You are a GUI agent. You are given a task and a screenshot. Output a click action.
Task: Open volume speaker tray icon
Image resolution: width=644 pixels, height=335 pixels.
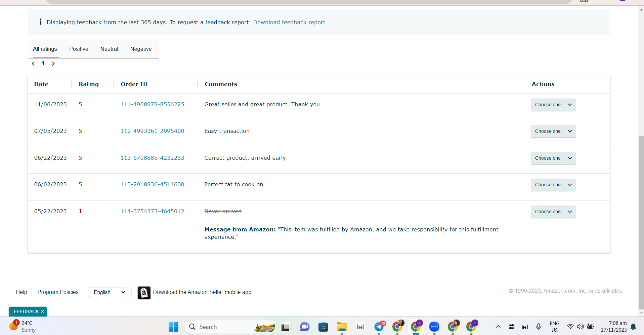[x=580, y=327]
